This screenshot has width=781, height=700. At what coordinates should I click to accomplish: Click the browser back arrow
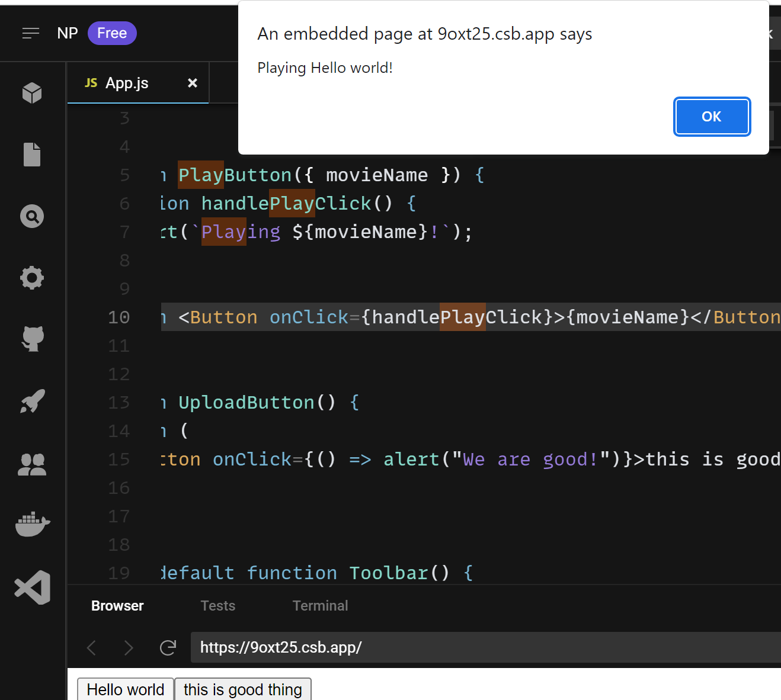click(x=91, y=648)
